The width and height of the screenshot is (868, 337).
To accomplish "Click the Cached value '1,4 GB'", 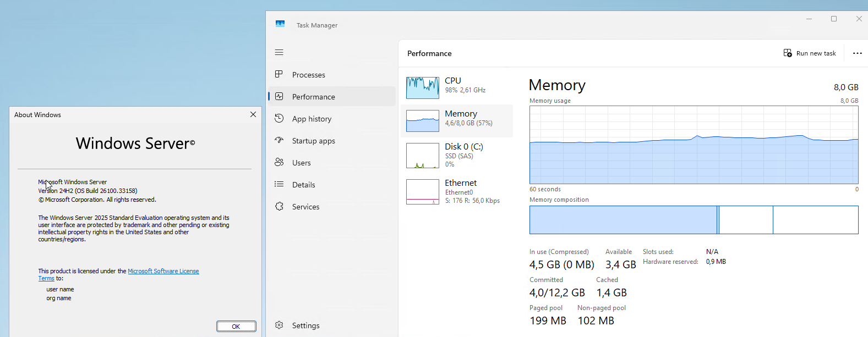I will click(612, 293).
